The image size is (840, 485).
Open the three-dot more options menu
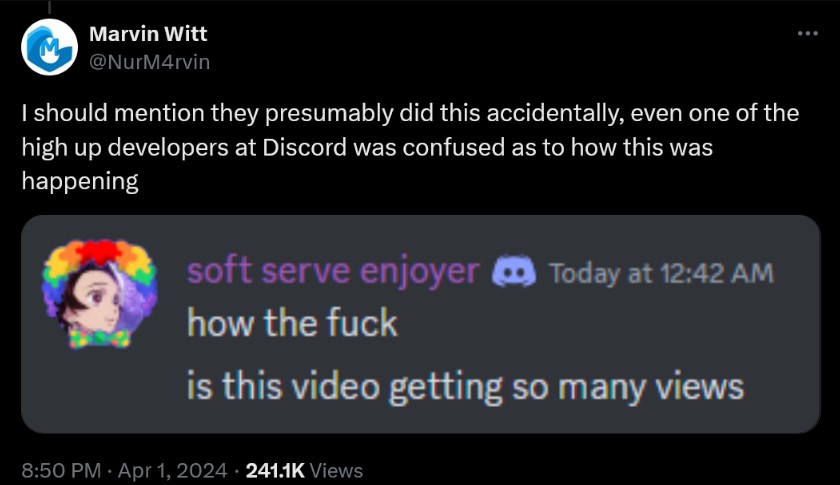[807, 33]
